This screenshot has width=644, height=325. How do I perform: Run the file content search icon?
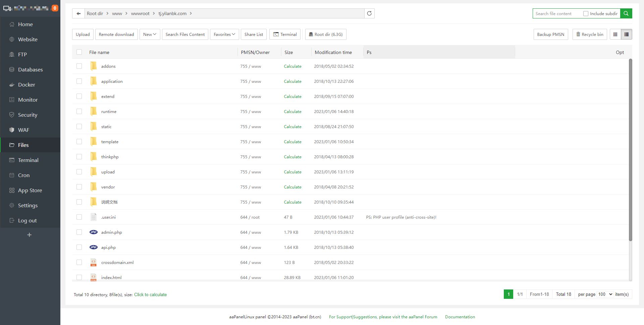click(x=626, y=13)
